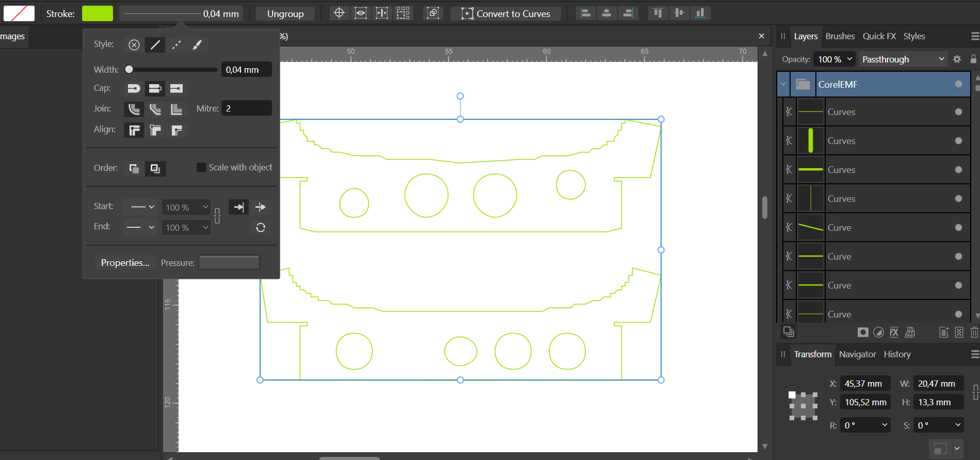Set the round cap option

tap(134, 88)
